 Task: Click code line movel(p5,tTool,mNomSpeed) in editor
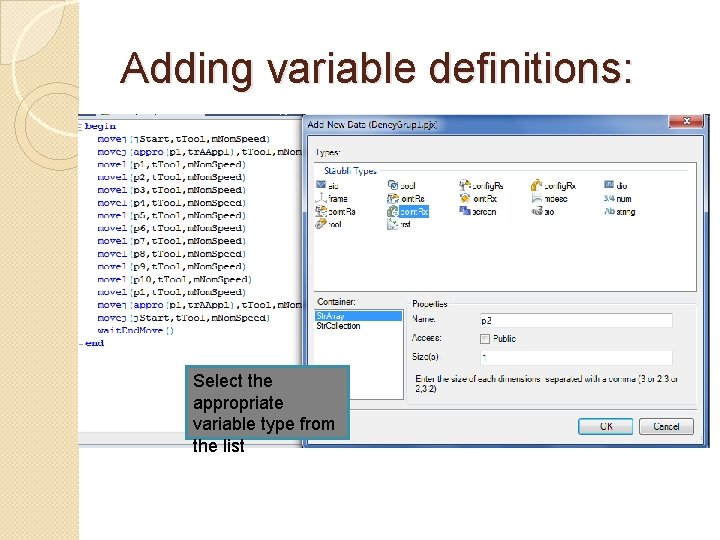point(172,215)
